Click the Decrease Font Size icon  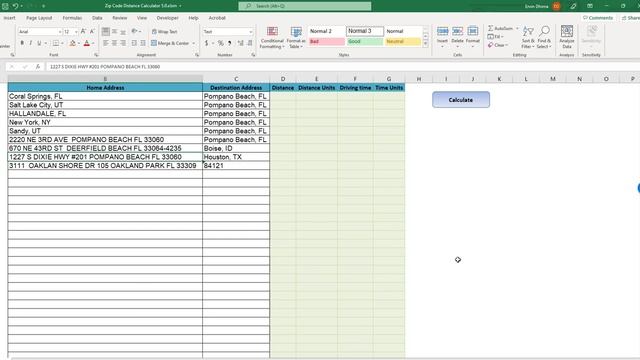coord(92,31)
